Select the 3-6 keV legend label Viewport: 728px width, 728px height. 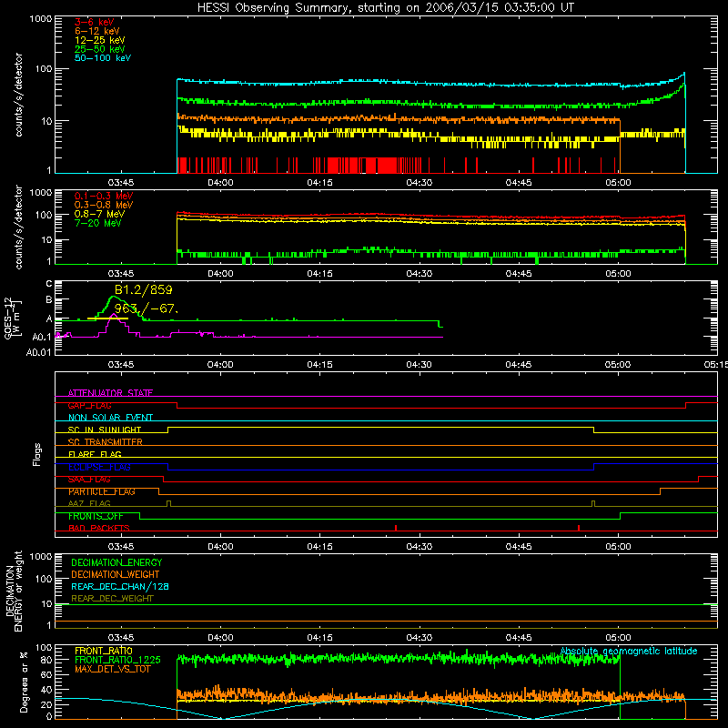tap(95, 22)
